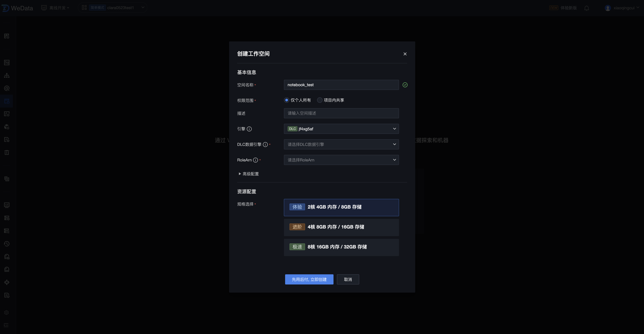Screen dimensions: 644x334
Task: Click the info icon beside DLC数据引擎
Action: (265, 144)
